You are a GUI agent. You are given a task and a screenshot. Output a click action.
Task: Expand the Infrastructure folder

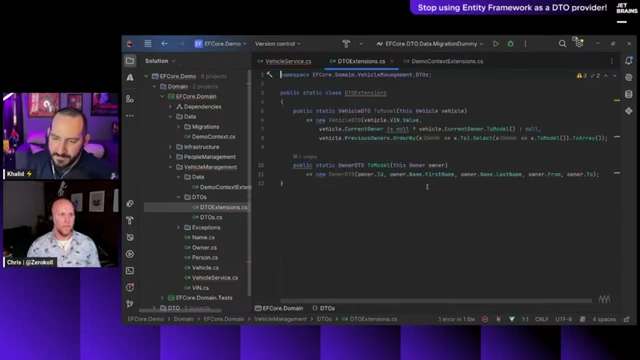point(170,147)
